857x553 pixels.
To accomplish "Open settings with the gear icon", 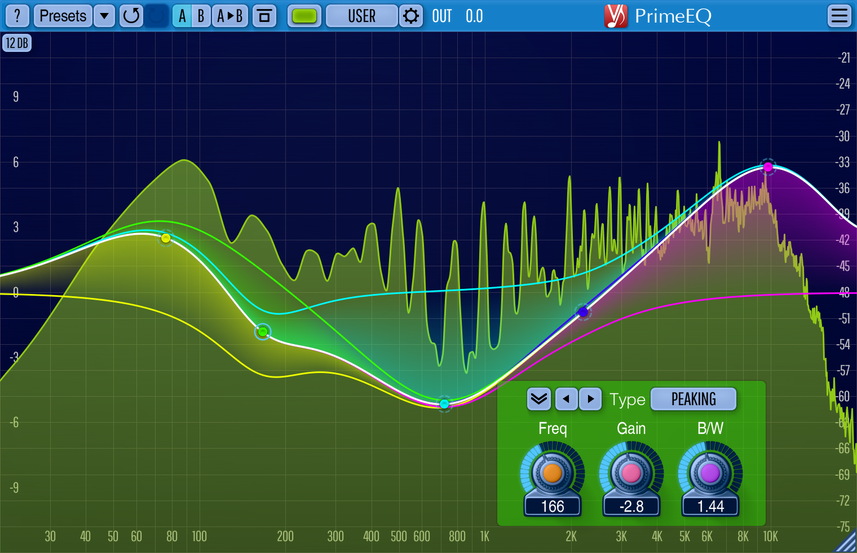I will pyautogui.click(x=411, y=16).
